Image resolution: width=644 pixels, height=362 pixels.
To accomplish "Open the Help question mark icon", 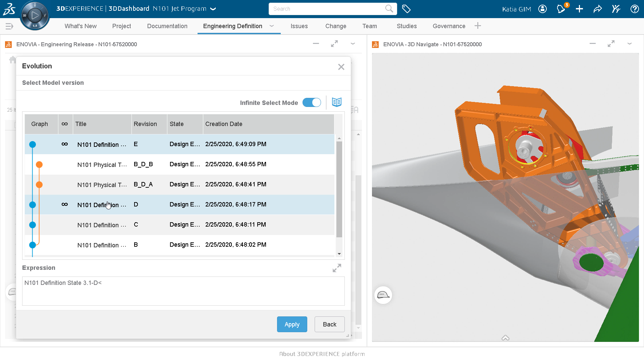I will [635, 9].
